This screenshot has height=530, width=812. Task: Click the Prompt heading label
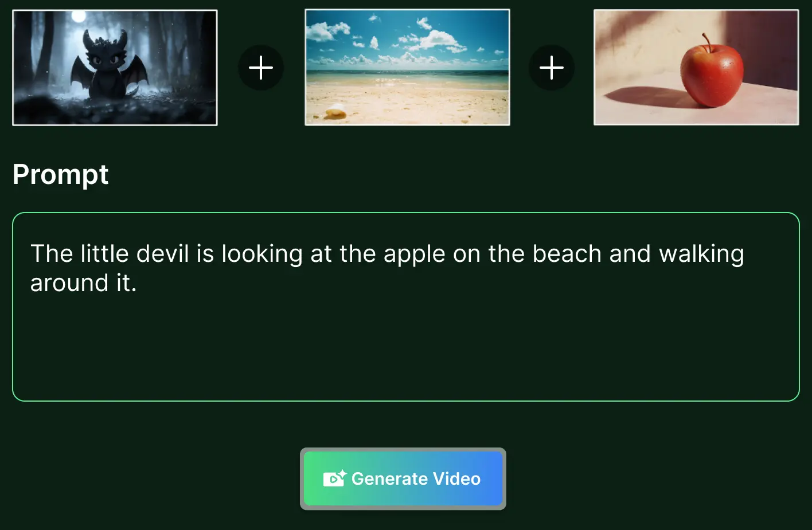click(x=60, y=174)
